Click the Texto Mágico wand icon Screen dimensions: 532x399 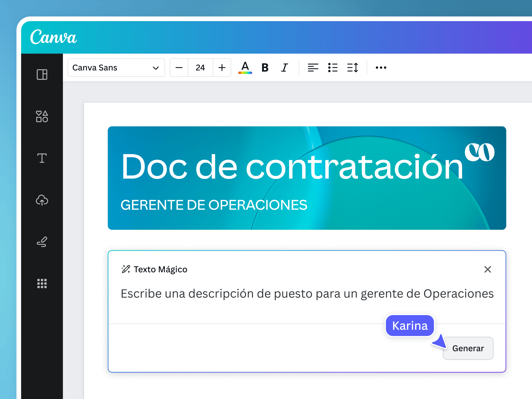tap(126, 269)
